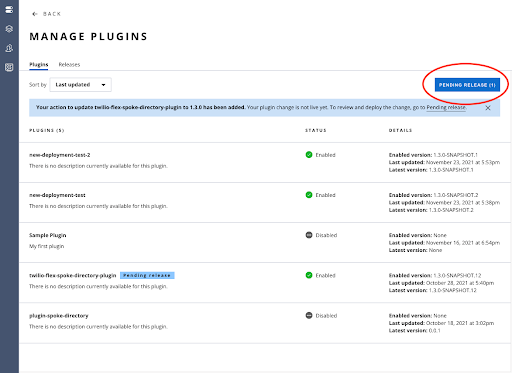This screenshot has height=373, width=512.
Task: Open the second sidebar layers icon
Action: point(9,29)
